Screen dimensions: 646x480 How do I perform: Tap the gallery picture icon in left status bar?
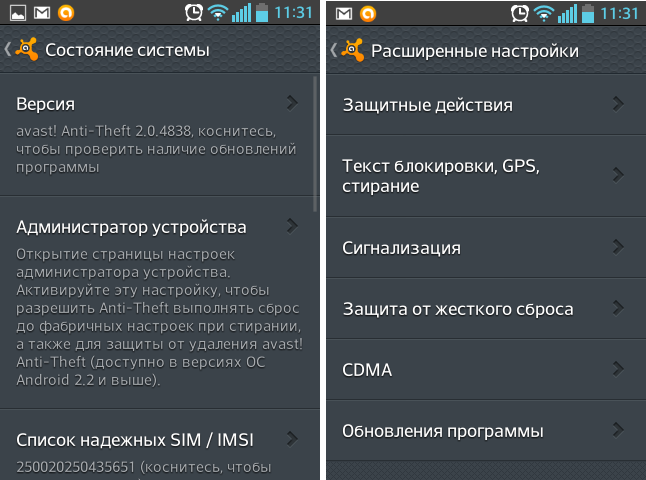(17, 13)
